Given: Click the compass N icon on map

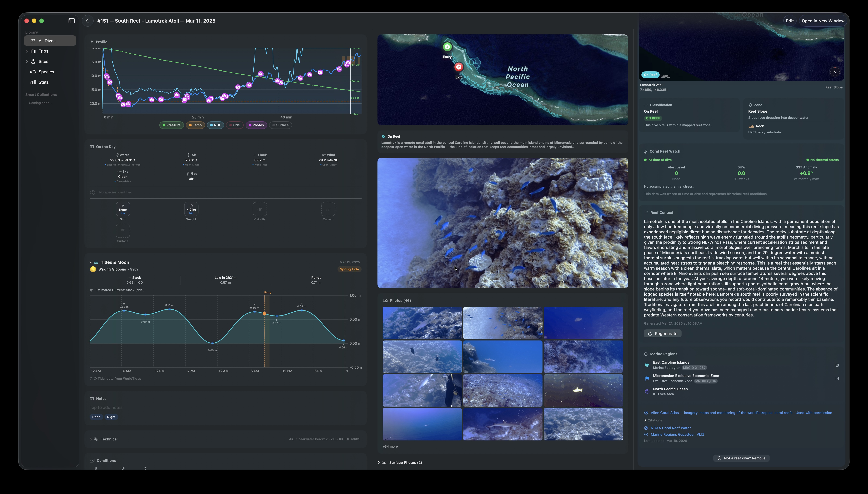Looking at the screenshot, I should point(835,72).
